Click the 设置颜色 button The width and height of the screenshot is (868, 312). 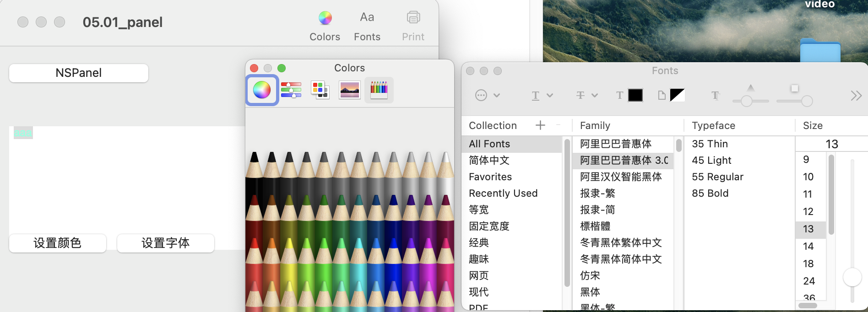(58, 243)
